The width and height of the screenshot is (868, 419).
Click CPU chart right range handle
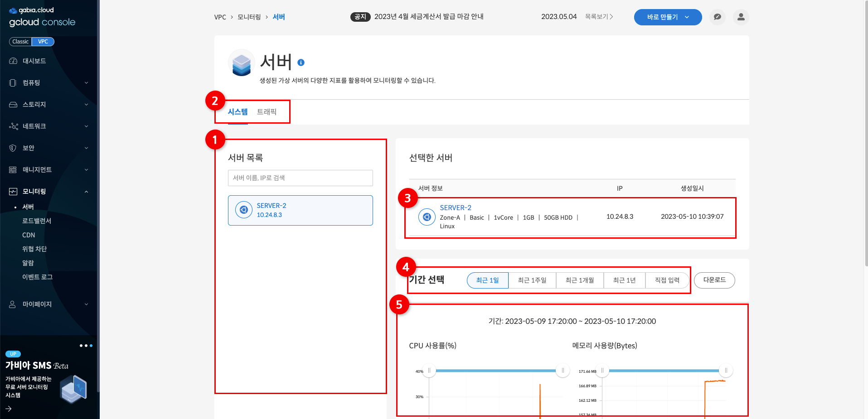tap(563, 371)
